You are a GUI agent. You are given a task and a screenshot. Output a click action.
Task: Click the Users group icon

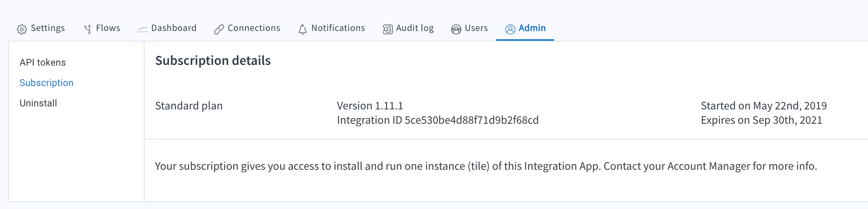[456, 29]
